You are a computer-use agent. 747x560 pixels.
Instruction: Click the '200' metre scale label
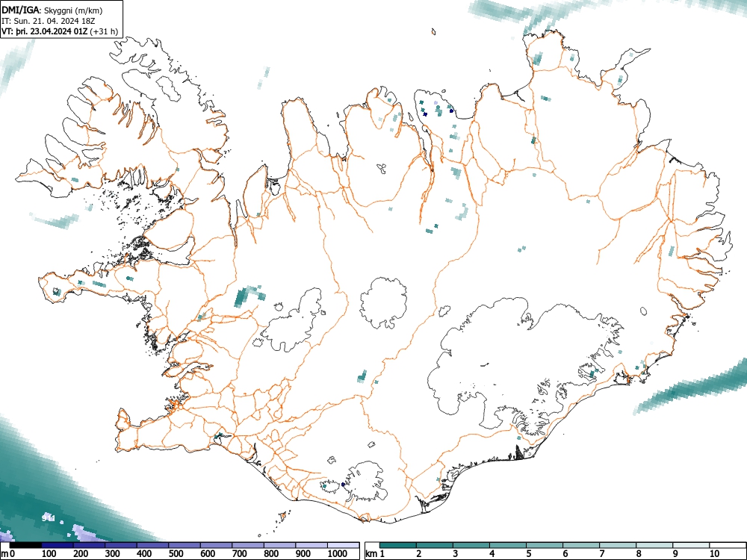81,554
